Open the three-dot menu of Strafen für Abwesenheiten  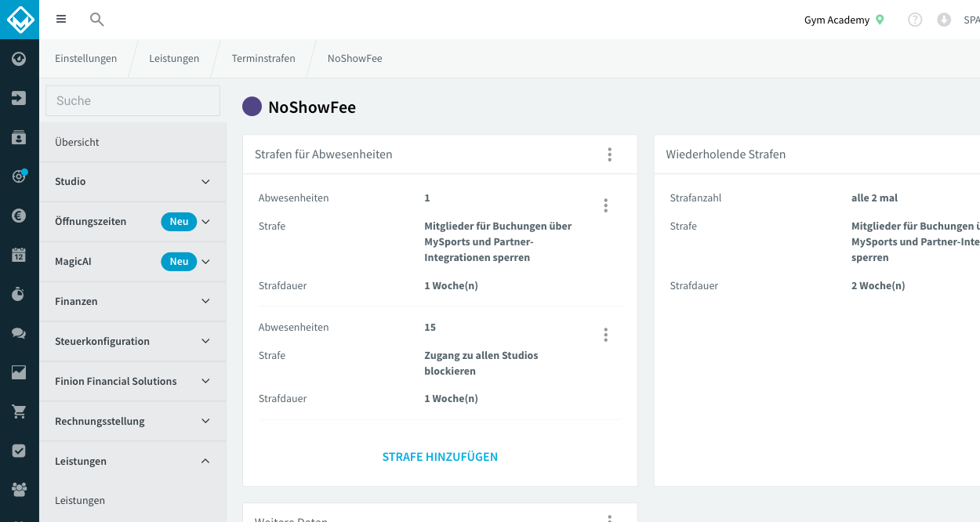(609, 154)
